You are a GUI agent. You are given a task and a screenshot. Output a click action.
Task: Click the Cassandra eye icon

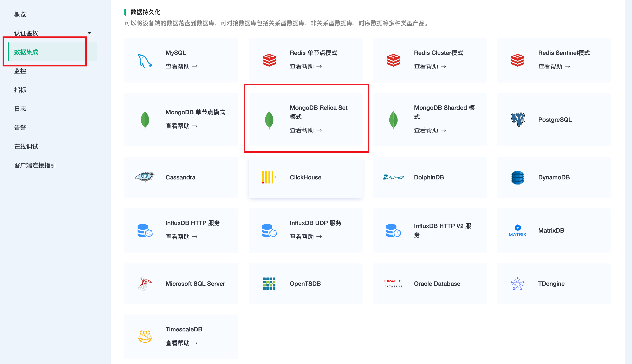pos(145,177)
